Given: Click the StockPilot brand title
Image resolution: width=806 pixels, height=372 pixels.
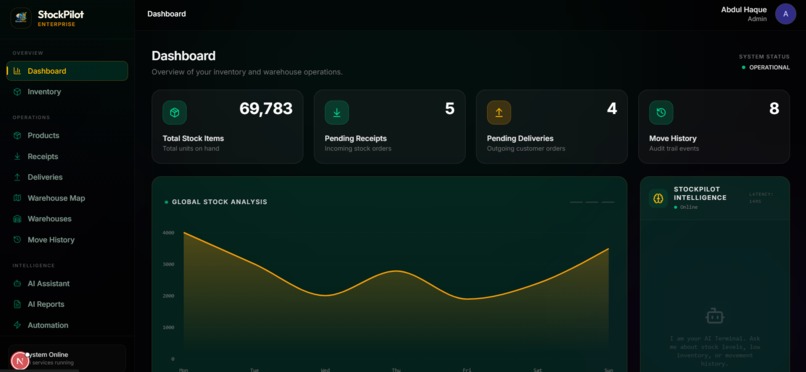Looking at the screenshot, I should [x=61, y=14].
